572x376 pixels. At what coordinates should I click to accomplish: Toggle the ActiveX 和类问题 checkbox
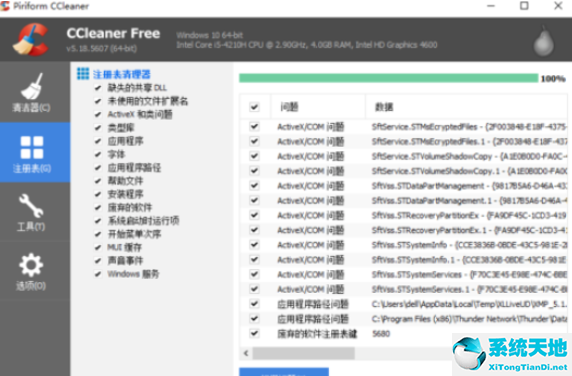click(x=98, y=115)
